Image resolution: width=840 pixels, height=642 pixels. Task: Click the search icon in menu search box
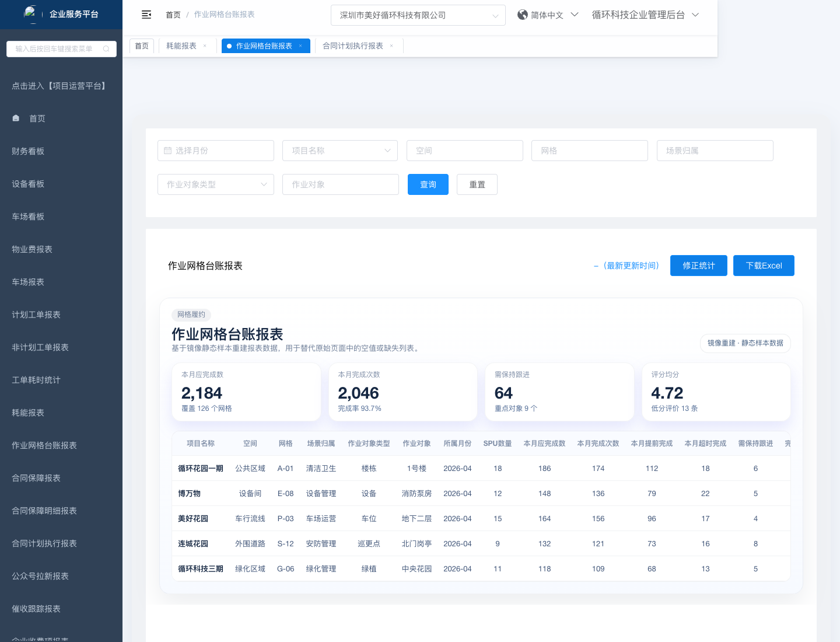pyautogui.click(x=106, y=49)
